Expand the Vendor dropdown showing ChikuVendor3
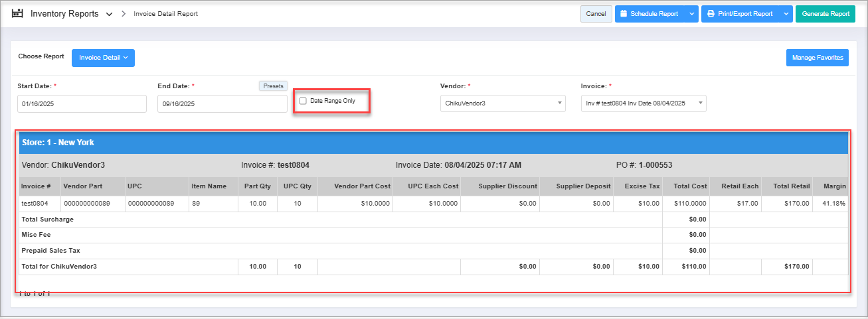 point(503,103)
